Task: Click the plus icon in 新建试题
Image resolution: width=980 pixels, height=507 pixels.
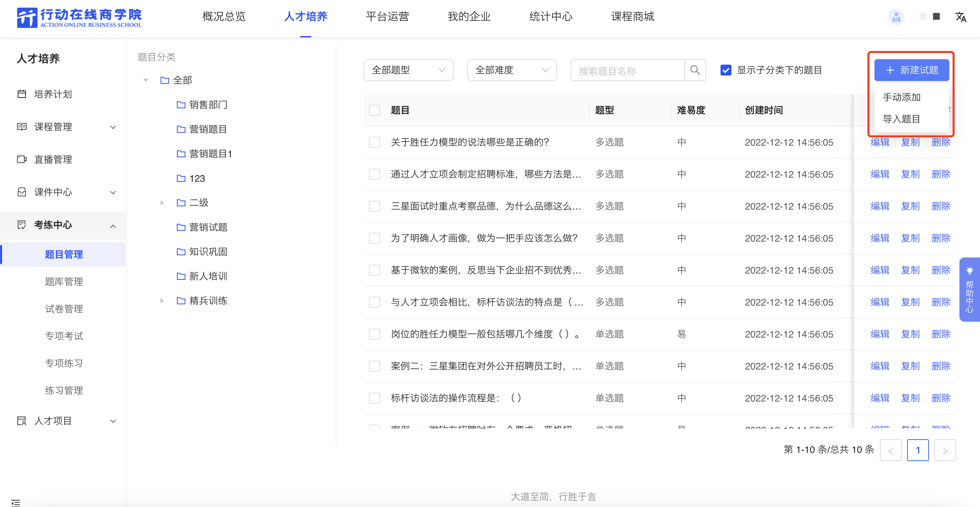Action: 890,70
